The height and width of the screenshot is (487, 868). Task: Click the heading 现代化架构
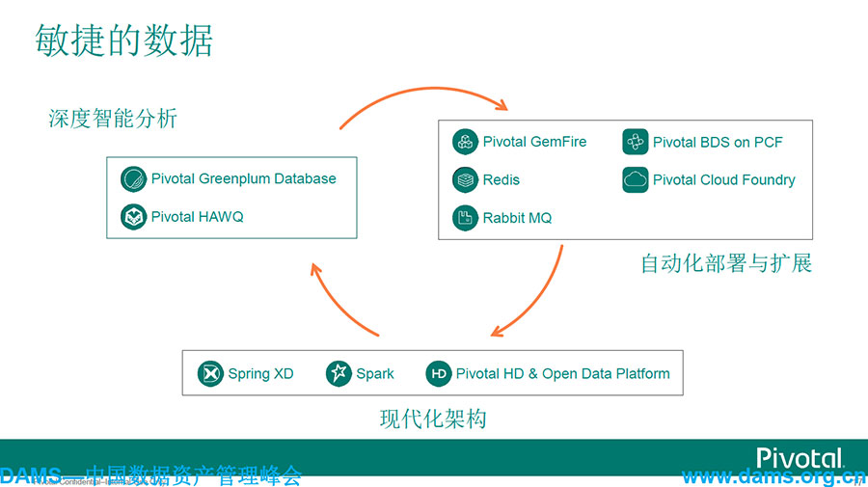pos(433,419)
